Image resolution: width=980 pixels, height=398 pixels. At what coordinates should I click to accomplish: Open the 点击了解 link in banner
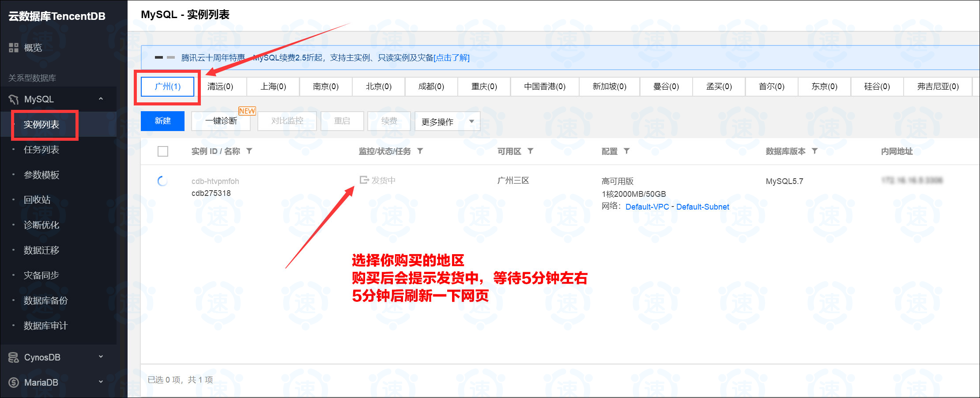pos(452,58)
